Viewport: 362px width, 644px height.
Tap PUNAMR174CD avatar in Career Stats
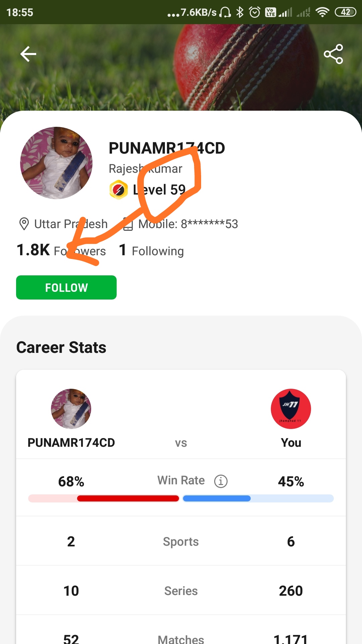(71, 409)
